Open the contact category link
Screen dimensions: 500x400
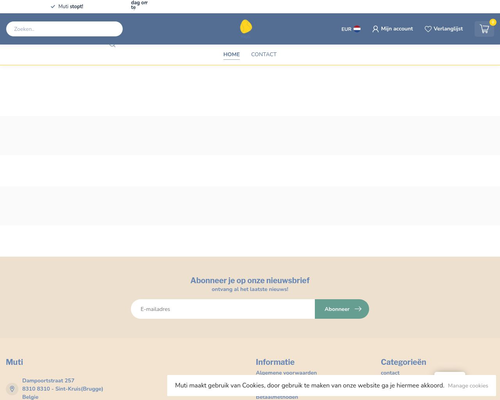tap(390, 373)
